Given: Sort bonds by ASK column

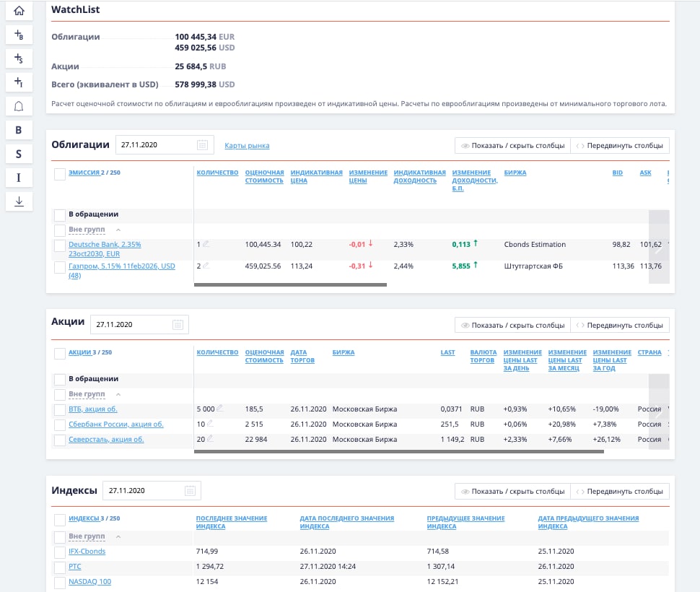Looking at the screenshot, I should tap(646, 173).
